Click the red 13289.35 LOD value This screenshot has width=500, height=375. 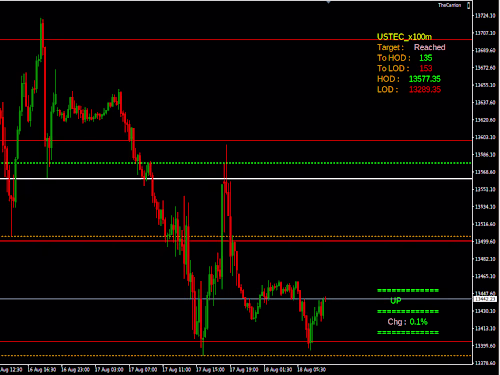[x=425, y=90]
